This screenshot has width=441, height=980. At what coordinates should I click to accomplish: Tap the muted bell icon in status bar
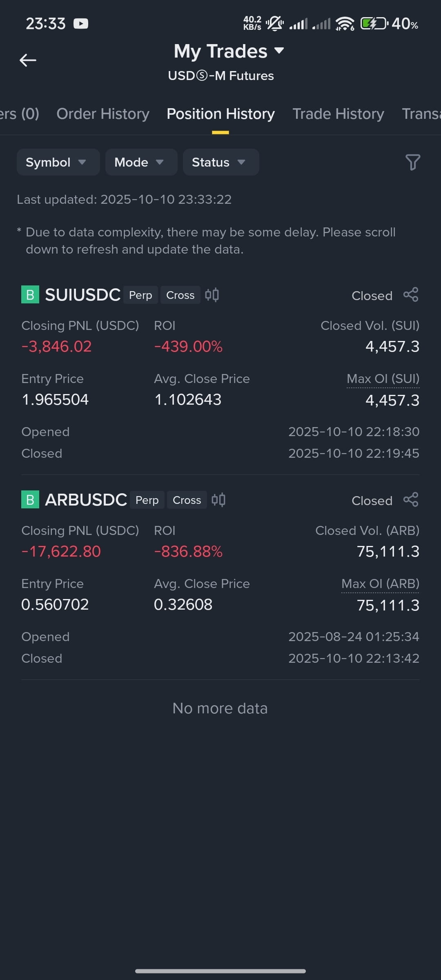(275, 23)
